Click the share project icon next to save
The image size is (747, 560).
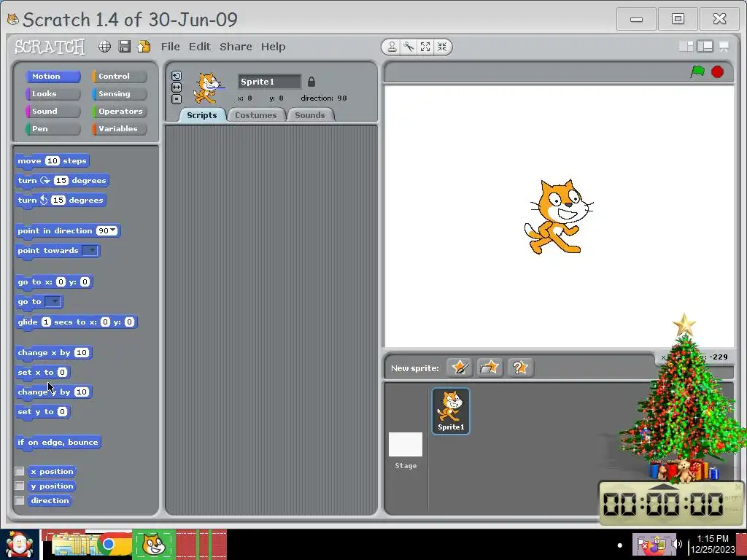144,46
